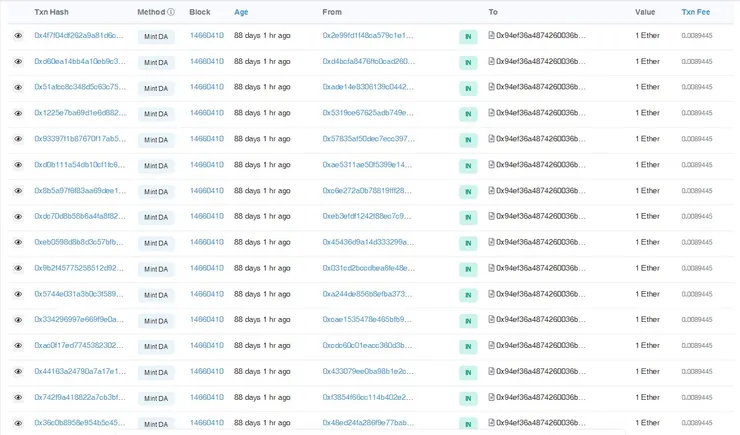This screenshot has width=740, height=435.
Task: Show preview using eye icon on 0x5744e0 row
Action: click(x=18, y=294)
